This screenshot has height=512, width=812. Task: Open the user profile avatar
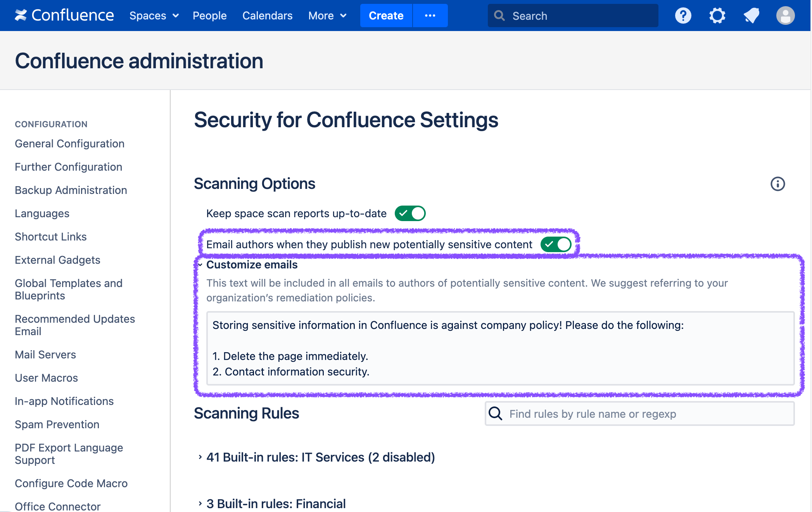pos(785,16)
